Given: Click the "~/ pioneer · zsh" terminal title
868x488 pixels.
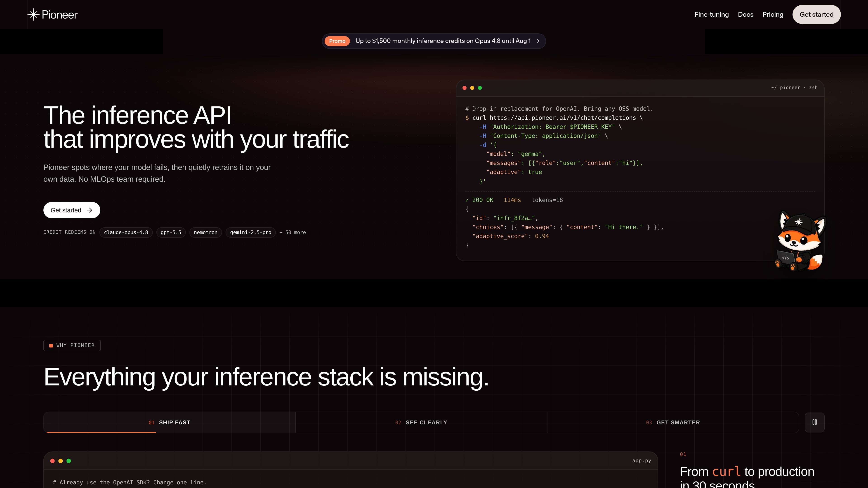Looking at the screenshot, I should point(794,88).
